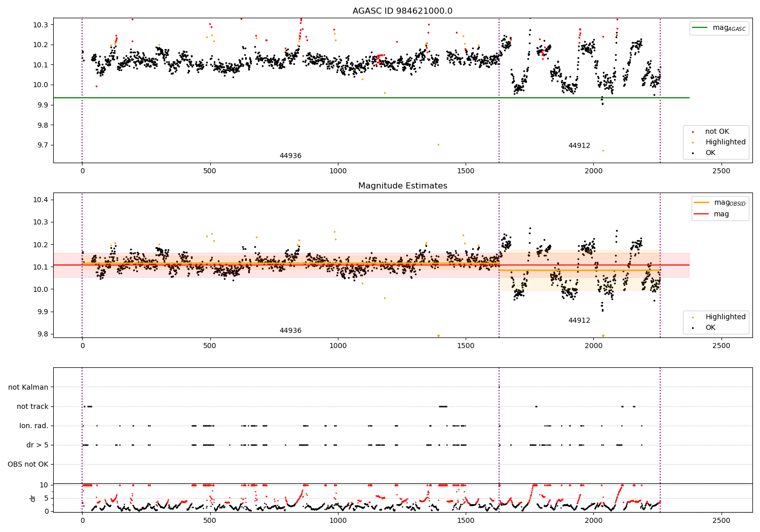The width and height of the screenshot is (760, 532).
Task: Click the red line sample beside "mag" legend entry
Action: [x=702, y=214]
